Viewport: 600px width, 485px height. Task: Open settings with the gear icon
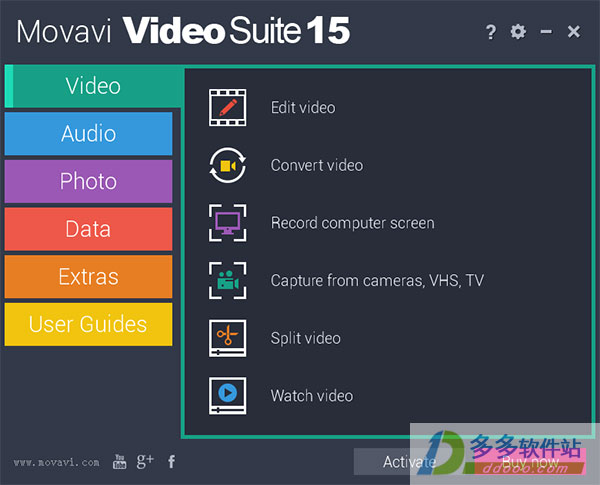click(x=518, y=32)
